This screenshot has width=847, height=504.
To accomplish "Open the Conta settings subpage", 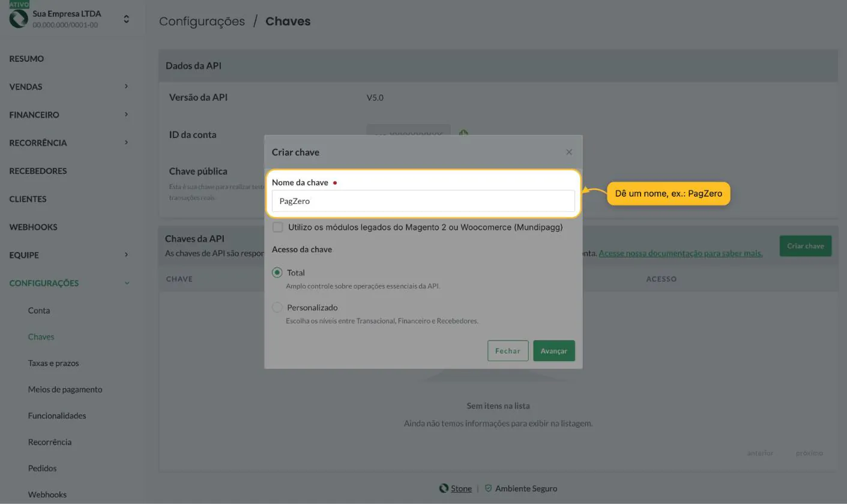I will pyautogui.click(x=39, y=311).
